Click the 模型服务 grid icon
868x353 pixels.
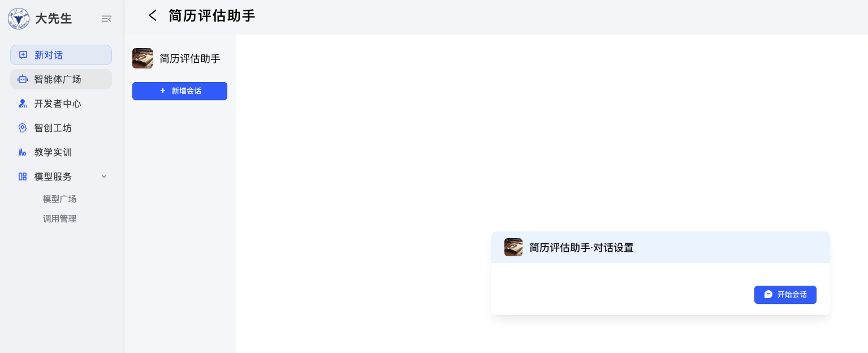(x=23, y=176)
